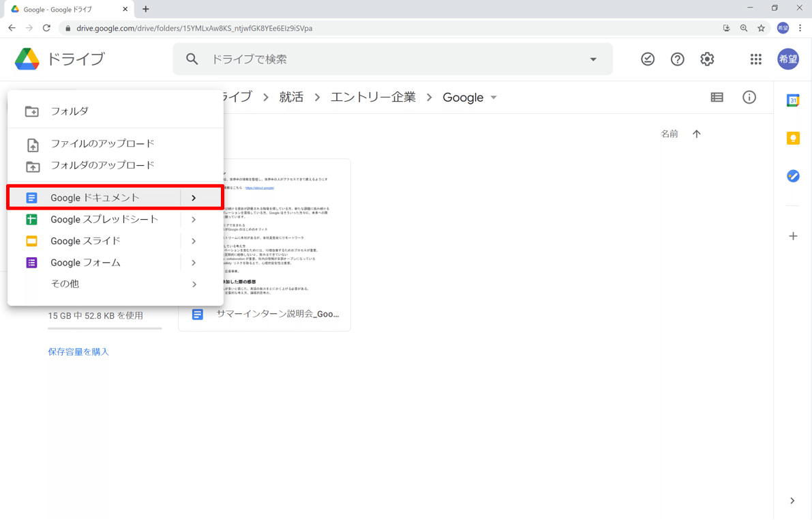Open the Google breadcrumb folder dropdown
Viewport: 812px width, 520px height.
[493, 97]
